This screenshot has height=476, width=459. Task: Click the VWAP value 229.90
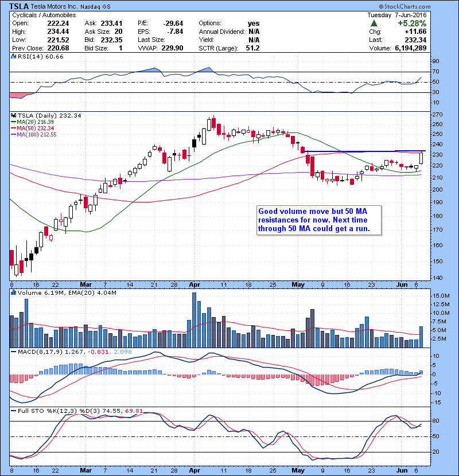(172, 48)
